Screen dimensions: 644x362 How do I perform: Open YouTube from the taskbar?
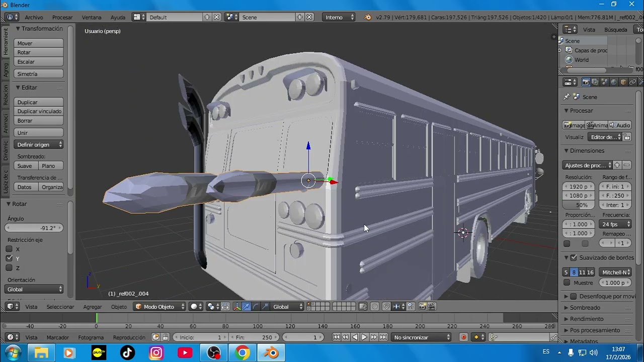[x=185, y=353]
